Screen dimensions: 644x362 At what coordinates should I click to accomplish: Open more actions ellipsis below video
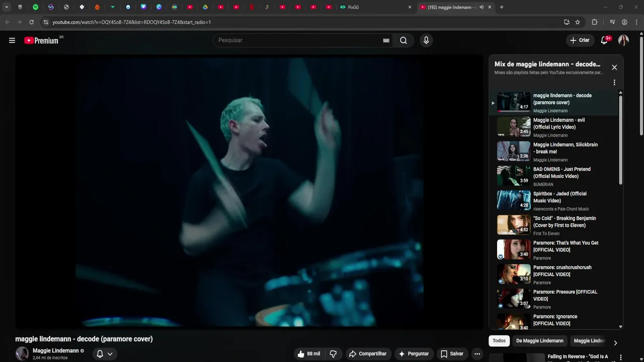(477, 354)
